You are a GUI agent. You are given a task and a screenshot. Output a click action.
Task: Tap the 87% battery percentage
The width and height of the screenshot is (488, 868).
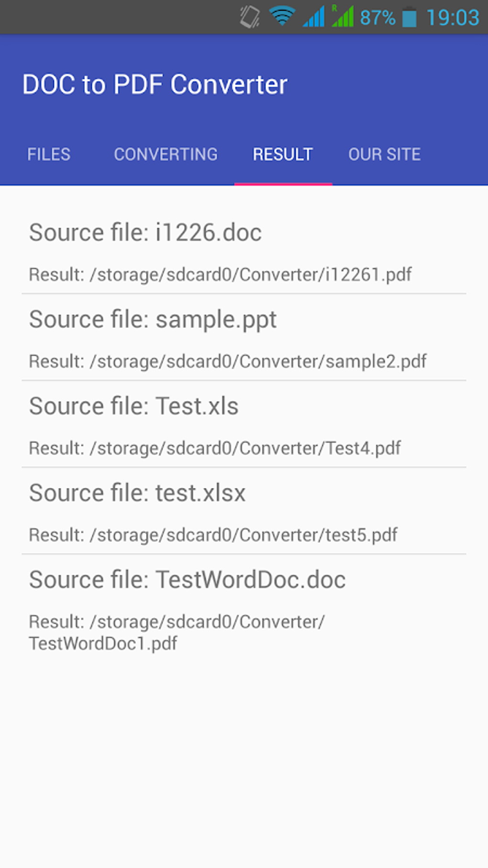(x=377, y=18)
